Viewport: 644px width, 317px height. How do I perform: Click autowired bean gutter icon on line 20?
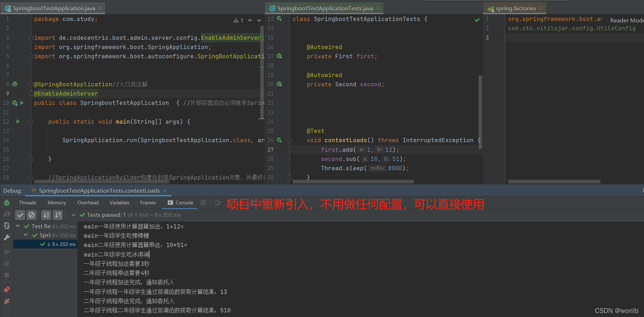[x=279, y=84]
